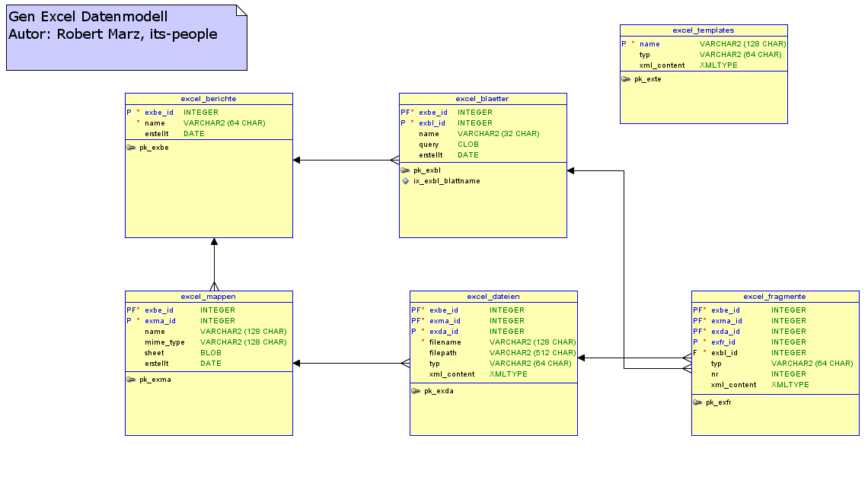Select the excel_berichte table title
Image resolution: width=868 pixels, height=480 pixels.
click(209, 99)
